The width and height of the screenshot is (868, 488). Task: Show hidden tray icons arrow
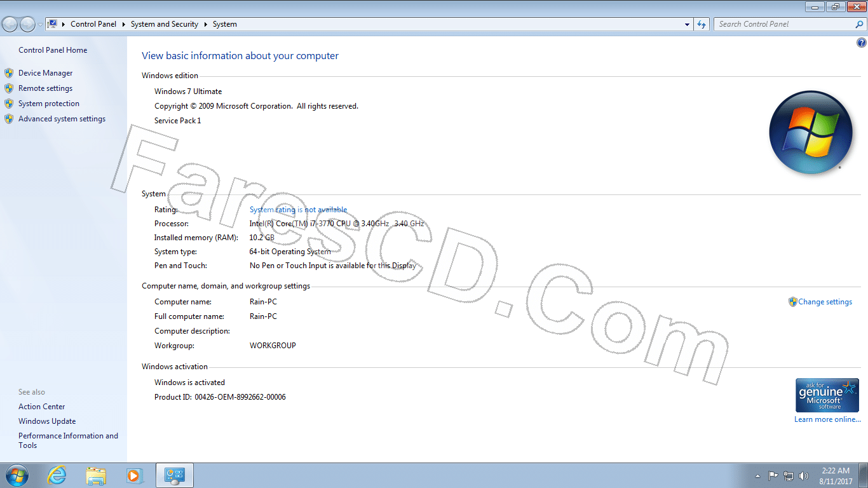point(757,476)
